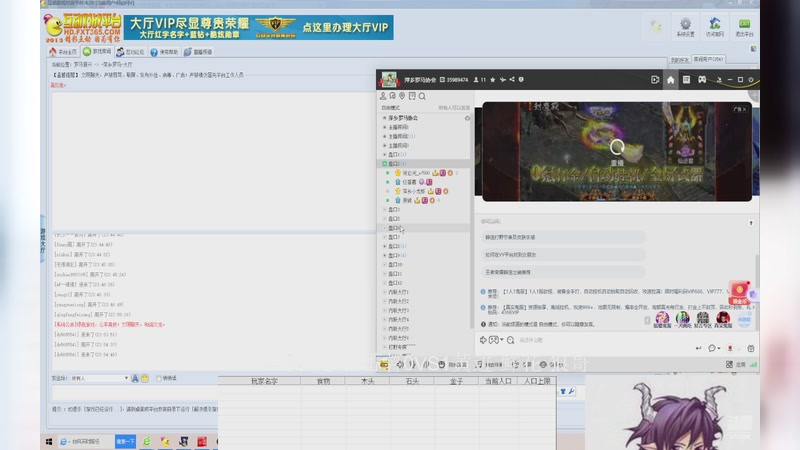This screenshot has height=450, width=800.
Task: Close the ad banner with the 广告 X button
Action: tap(740, 109)
